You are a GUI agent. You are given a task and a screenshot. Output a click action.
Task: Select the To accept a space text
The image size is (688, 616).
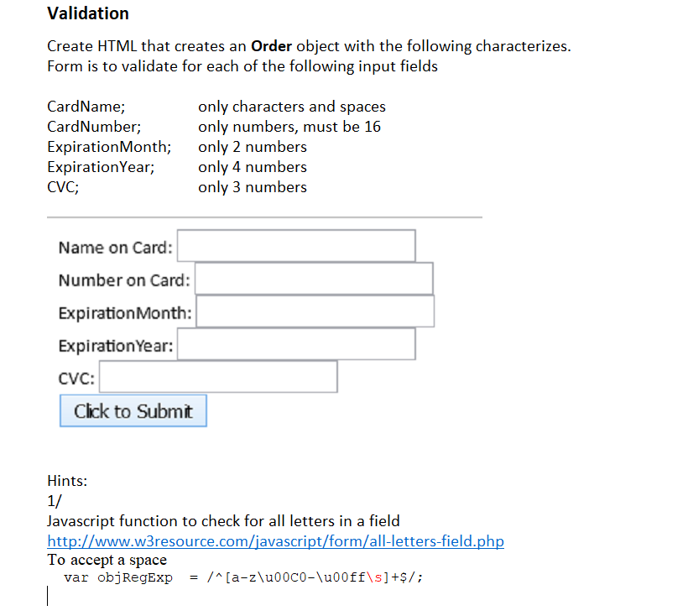(106, 559)
